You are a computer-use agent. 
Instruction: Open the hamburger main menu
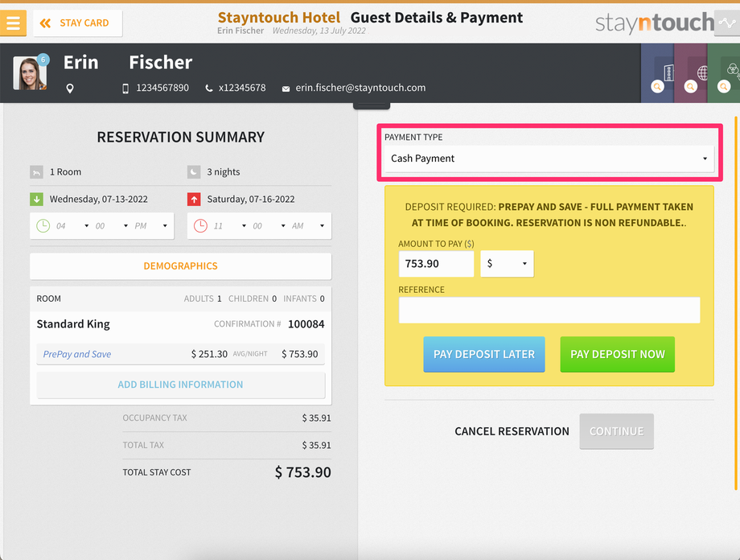coord(13,23)
